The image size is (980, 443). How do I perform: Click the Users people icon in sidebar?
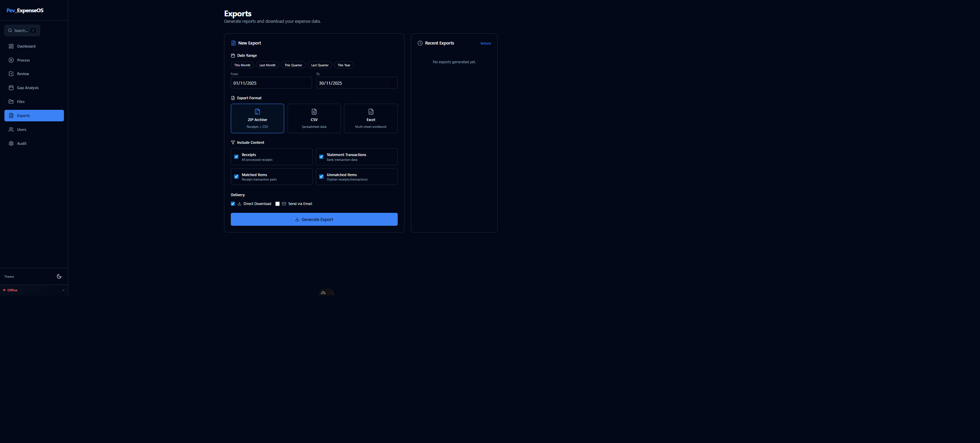click(x=11, y=130)
